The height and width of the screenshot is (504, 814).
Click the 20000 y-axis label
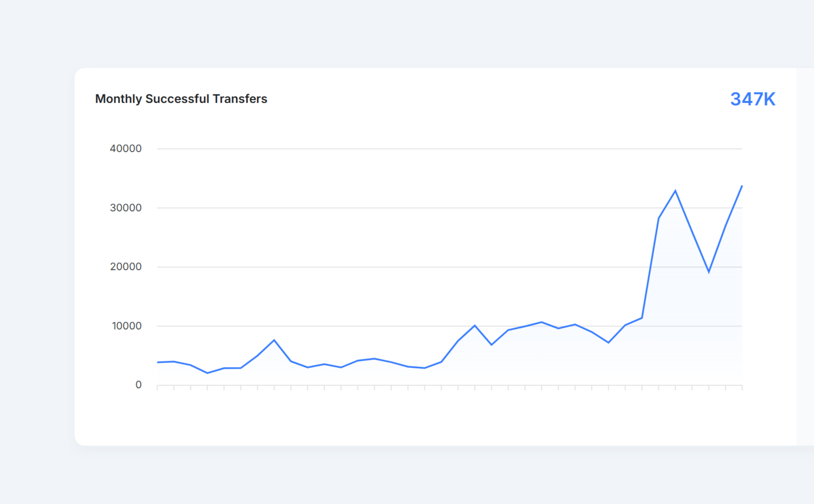tap(125, 267)
